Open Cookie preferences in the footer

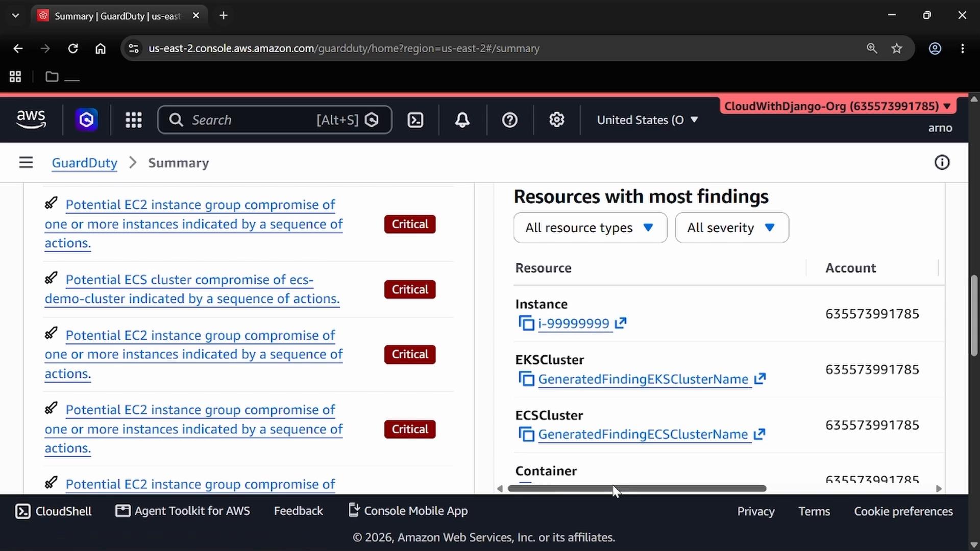pyautogui.click(x=903, y=511)
